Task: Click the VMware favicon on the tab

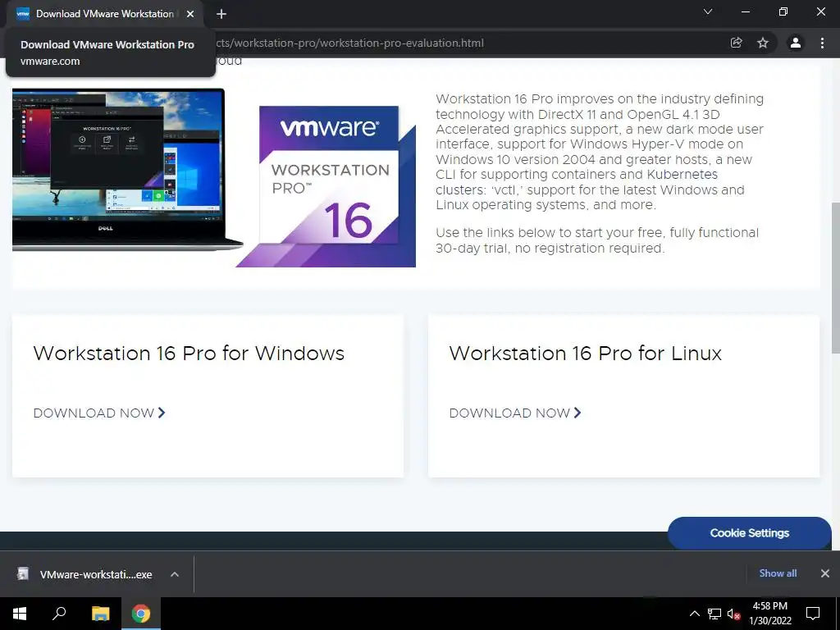Action: (x=22, y=14)
